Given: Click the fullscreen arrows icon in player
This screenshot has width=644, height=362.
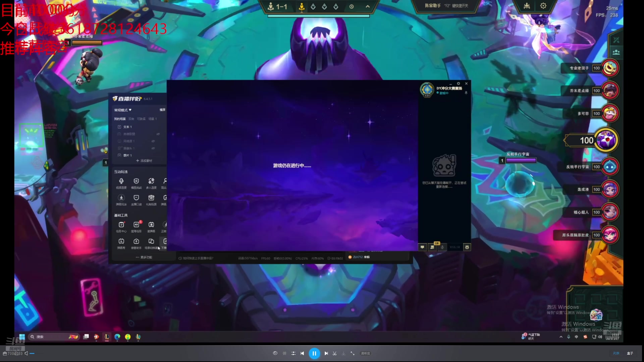Looking at the screenshot, I should point(352,353).
